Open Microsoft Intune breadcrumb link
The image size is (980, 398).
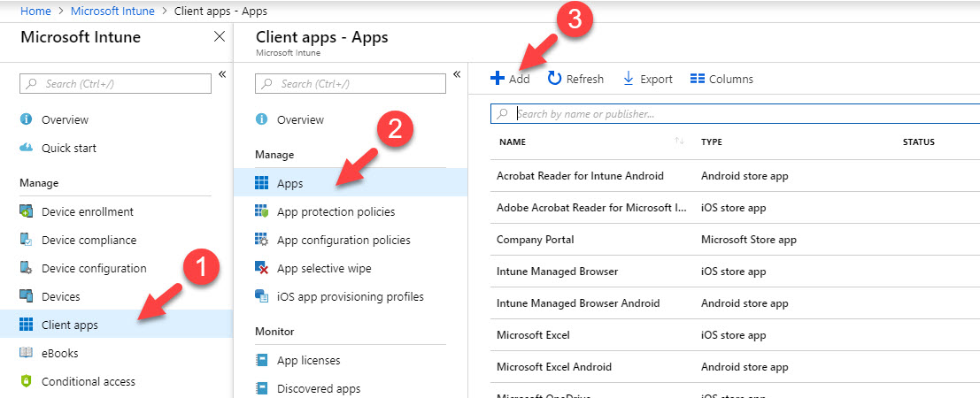click(x=112, y=11)
